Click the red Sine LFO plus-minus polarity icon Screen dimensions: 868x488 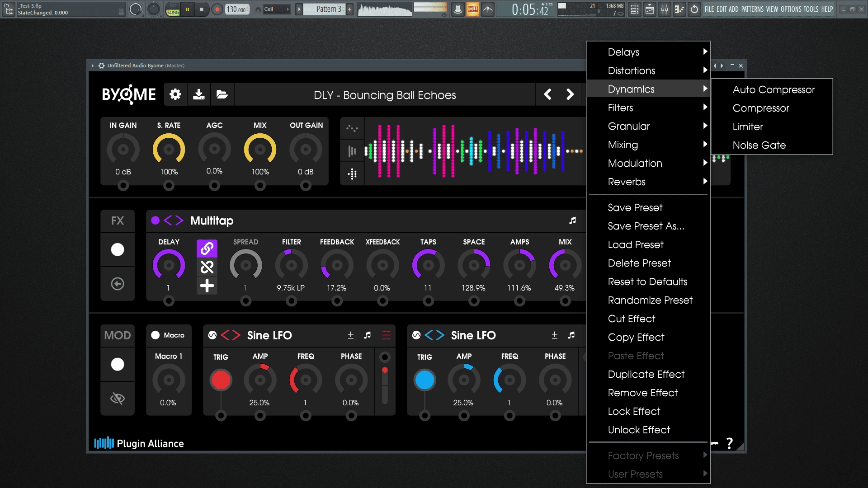tap(350, 335)
